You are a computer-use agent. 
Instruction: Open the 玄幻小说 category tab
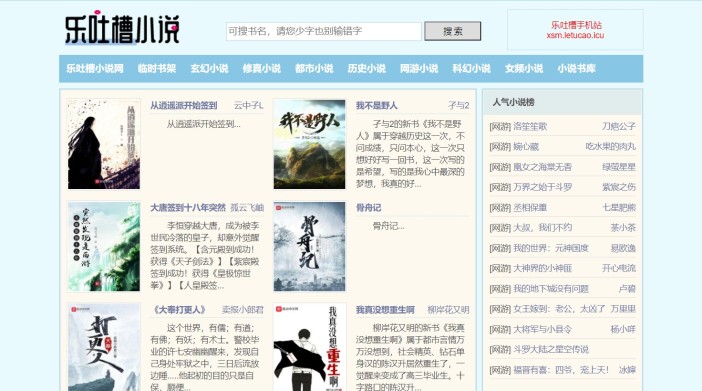(x=209, y=69)
